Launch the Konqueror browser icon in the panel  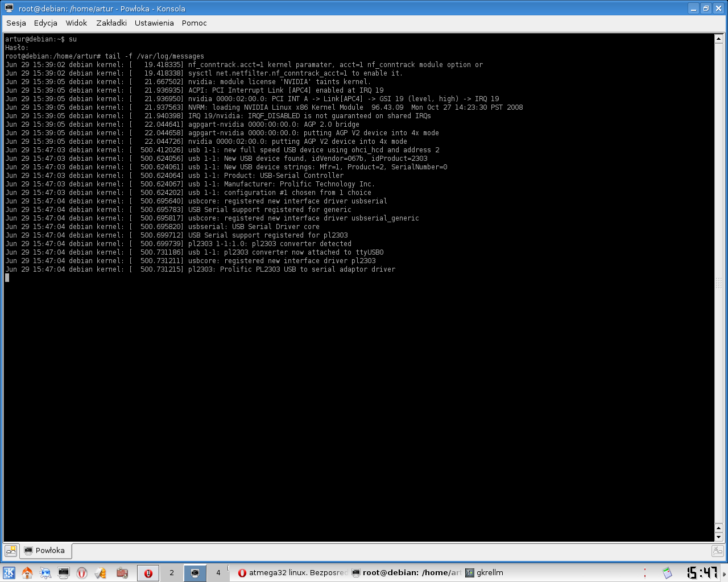[x=45, y=573]
